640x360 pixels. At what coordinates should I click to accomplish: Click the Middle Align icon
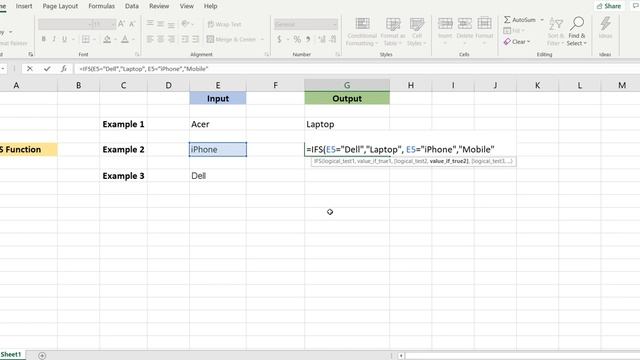click(161, 24)
